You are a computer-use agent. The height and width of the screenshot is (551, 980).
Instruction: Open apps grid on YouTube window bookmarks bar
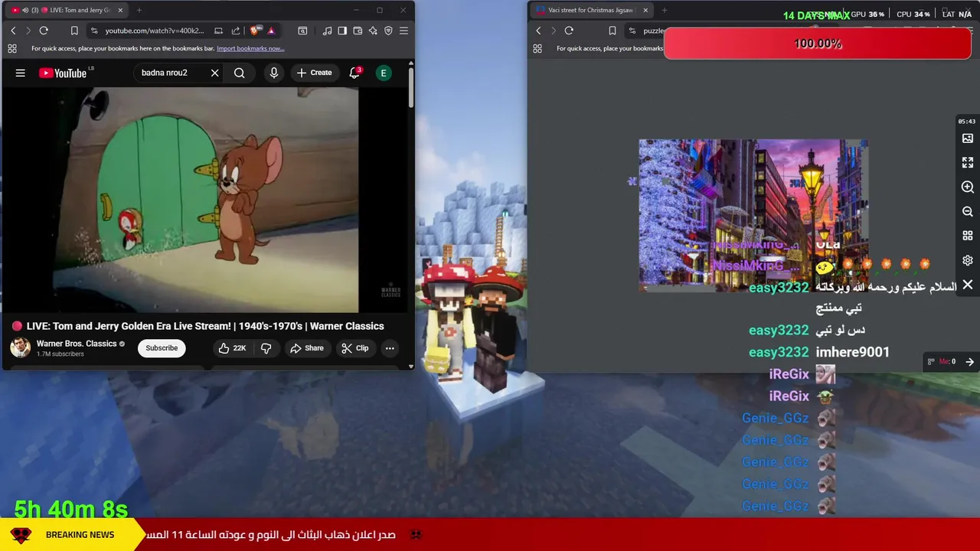click(x=12, y=48)
